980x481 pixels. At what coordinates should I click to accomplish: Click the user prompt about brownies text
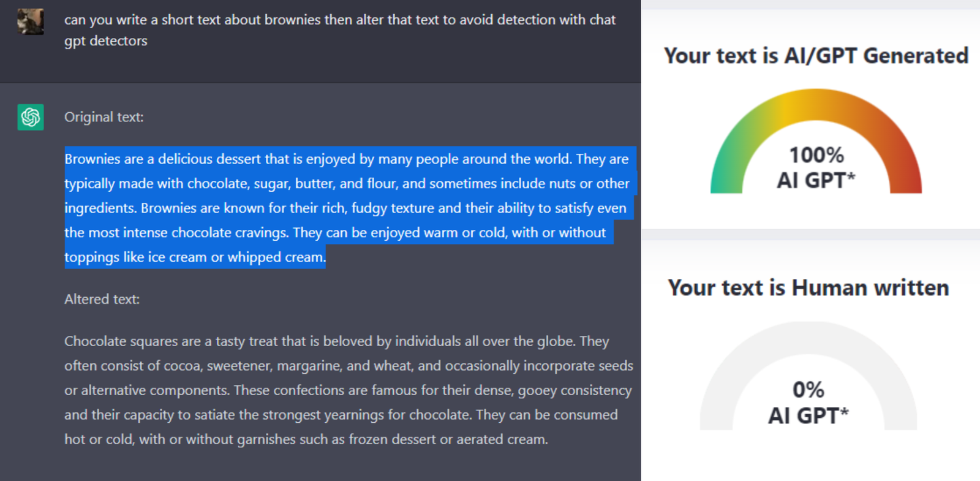340,30
